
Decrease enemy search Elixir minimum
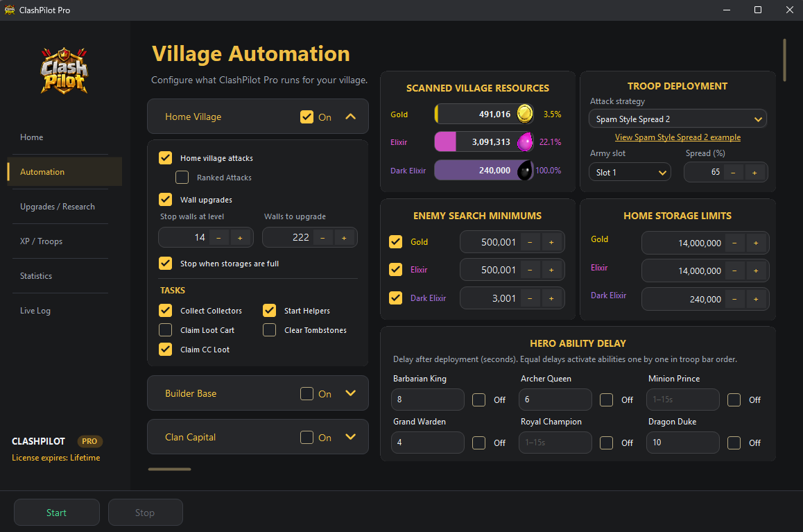pyautogui.click(x=530, y=270)
